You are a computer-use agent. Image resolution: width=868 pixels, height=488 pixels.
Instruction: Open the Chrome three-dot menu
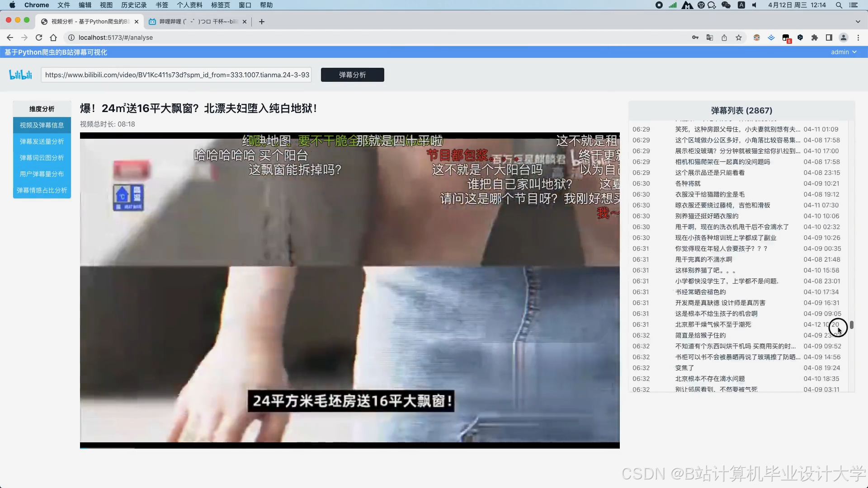858,38
